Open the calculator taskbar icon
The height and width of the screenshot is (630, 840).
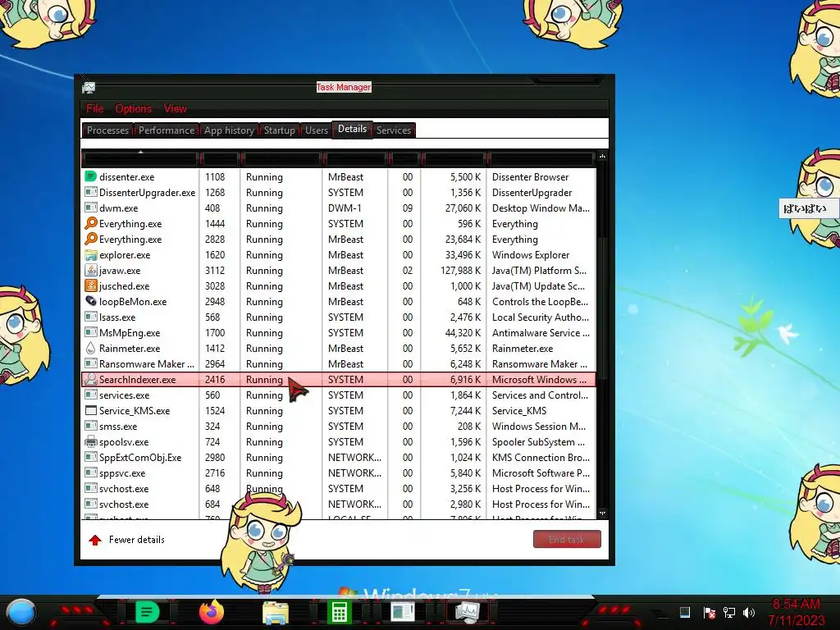339,612
